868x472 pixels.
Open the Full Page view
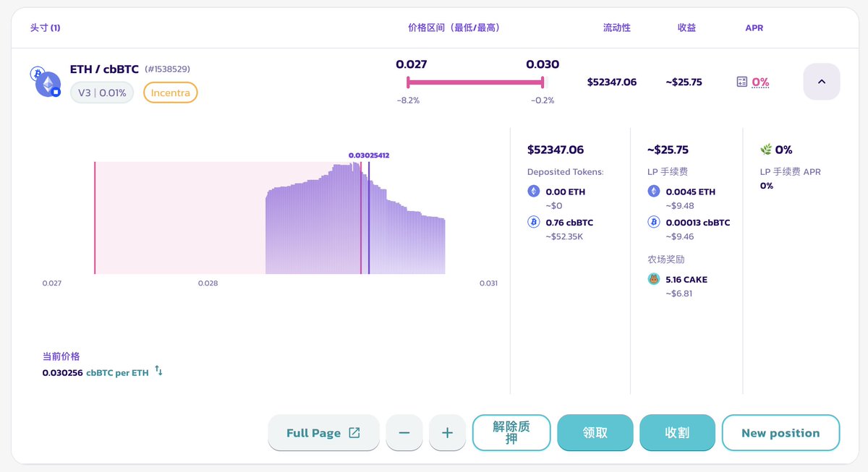pos(323,433)
